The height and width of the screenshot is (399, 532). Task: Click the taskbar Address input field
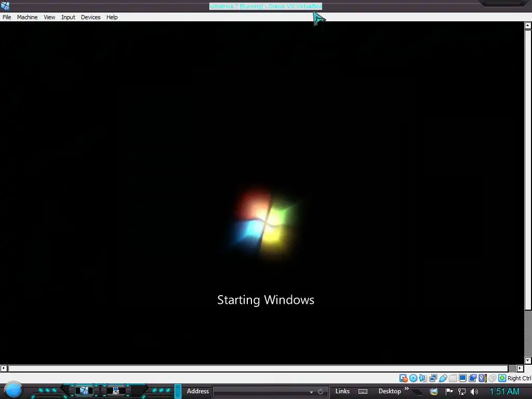tap(260, 392)
